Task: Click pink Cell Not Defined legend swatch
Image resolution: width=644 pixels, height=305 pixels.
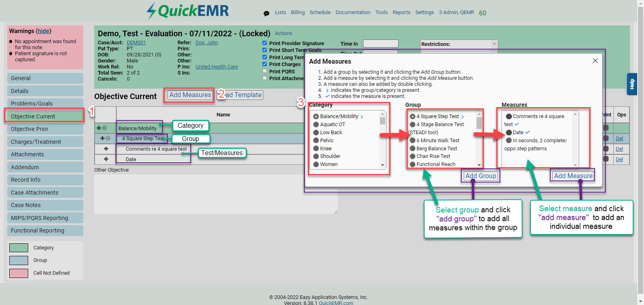Action: pyautogui.click(x=19, y=273)
